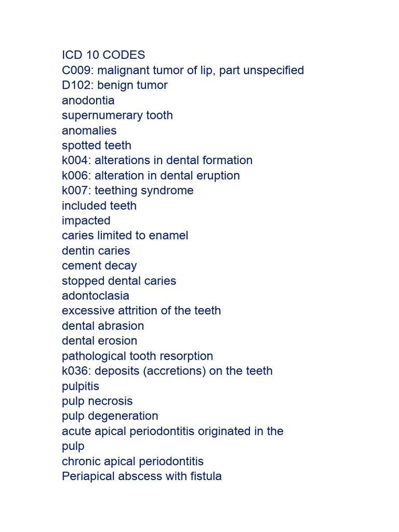Select the k007 teething syndrome line
This screenshot has height=532, width=399.
[128, 191]
